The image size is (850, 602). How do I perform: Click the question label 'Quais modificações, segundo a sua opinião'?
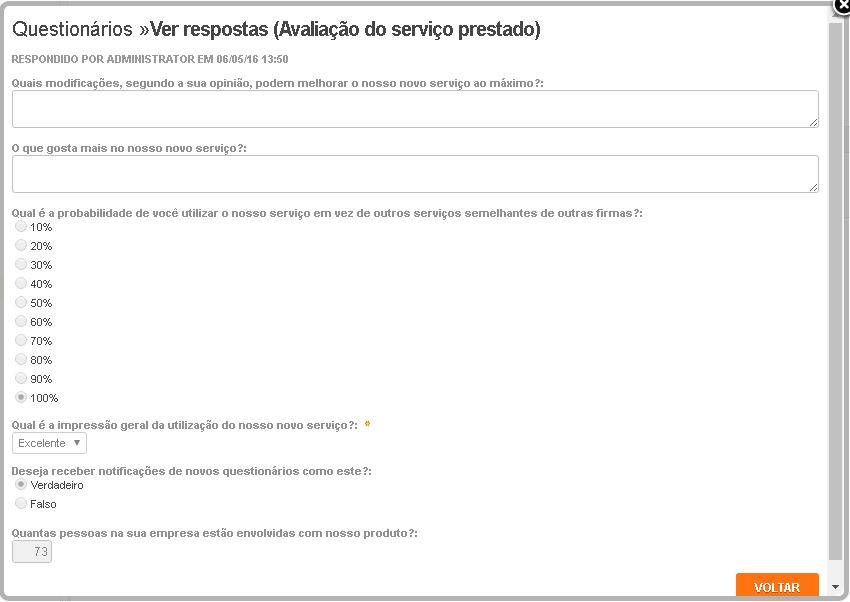[278, 83]
